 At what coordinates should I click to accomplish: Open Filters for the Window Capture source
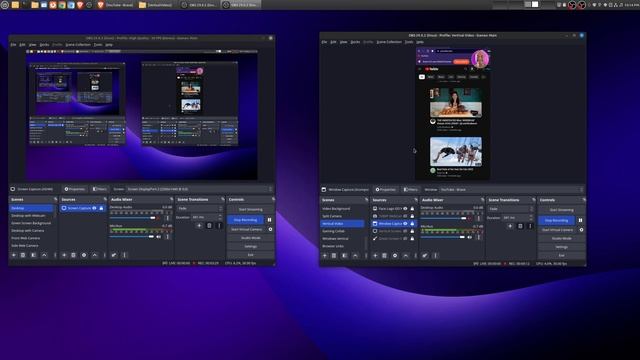[411, 189]
